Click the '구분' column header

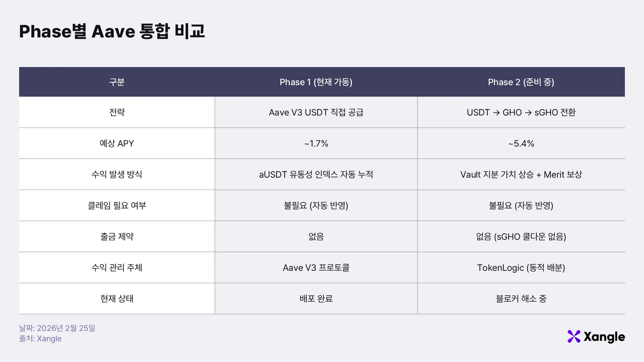coord(117,82)
